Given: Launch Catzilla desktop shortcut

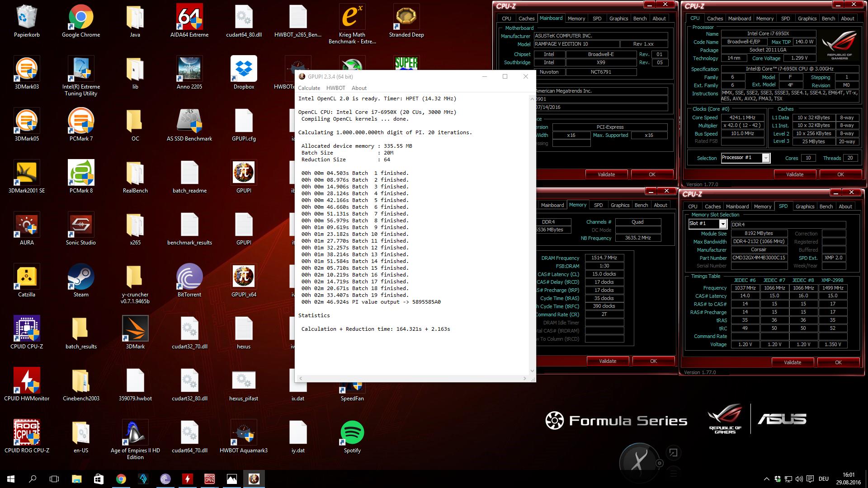Looking at the screenshot, I should (x=27, y=281).
